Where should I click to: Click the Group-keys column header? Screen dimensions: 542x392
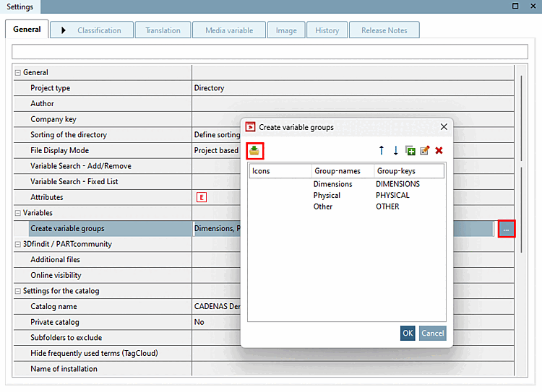click(409, 171)
